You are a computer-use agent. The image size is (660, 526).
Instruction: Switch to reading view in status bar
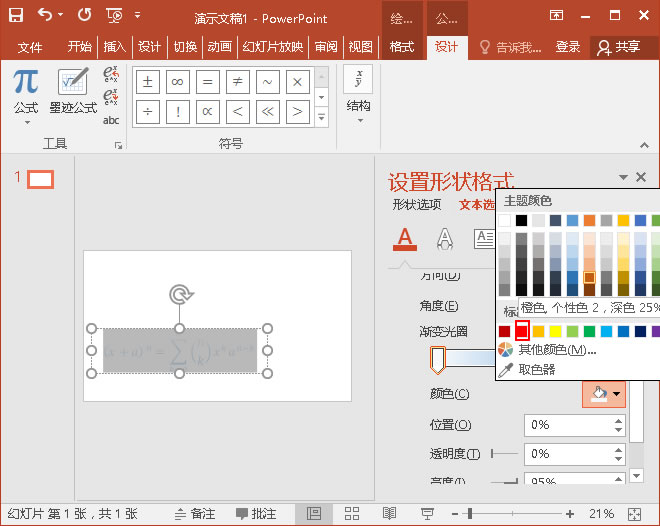coord(390,513)
